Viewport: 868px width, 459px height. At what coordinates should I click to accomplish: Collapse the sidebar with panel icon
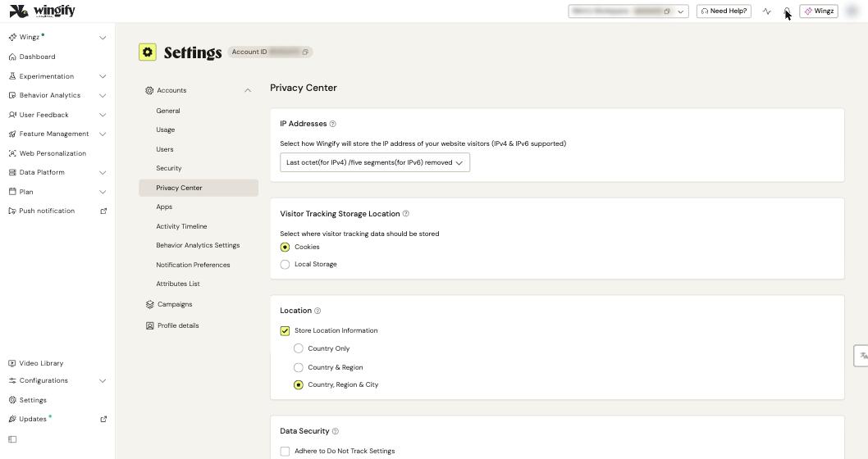[x=13, y=439]
